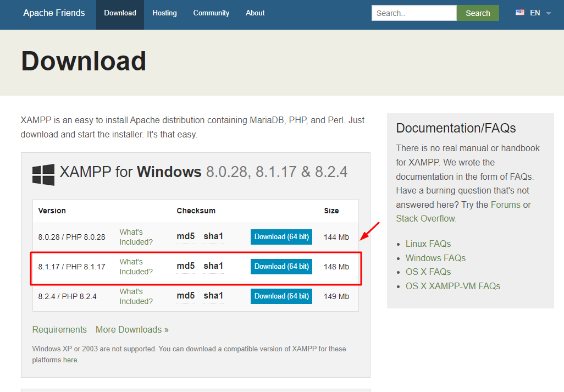Click the Windows logo icon
Screen dimensions: 564x392
[x=43, y=174]
